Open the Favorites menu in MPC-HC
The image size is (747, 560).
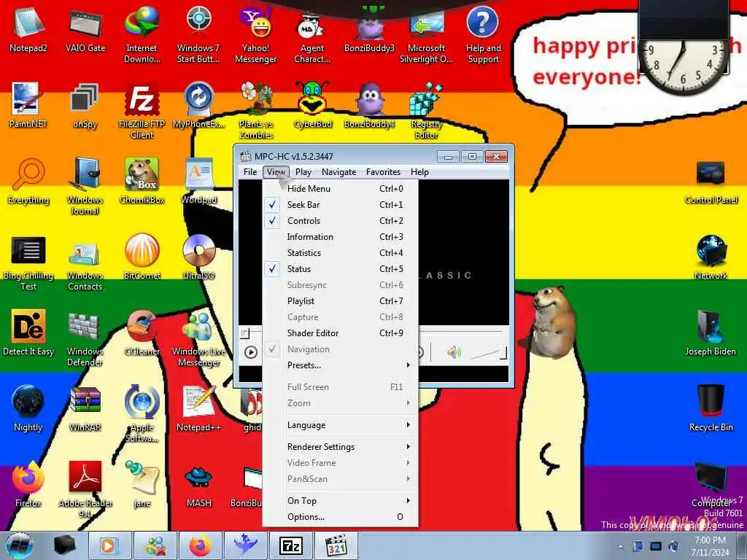click(x=383, y=172)
